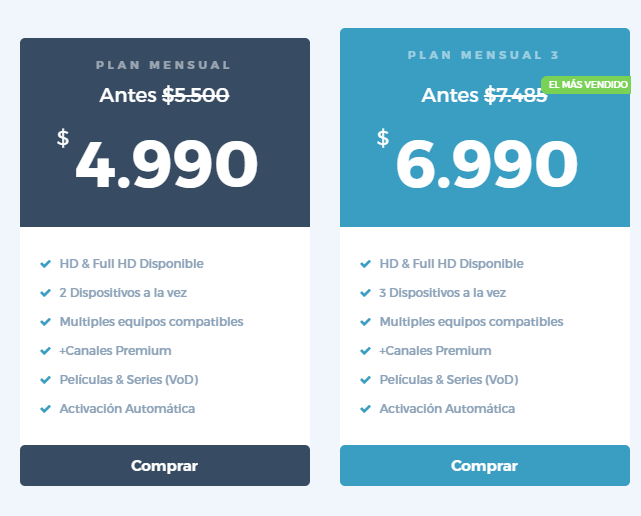
Task: Select the El Más Vendido green badge
Action: click(586, 85)
